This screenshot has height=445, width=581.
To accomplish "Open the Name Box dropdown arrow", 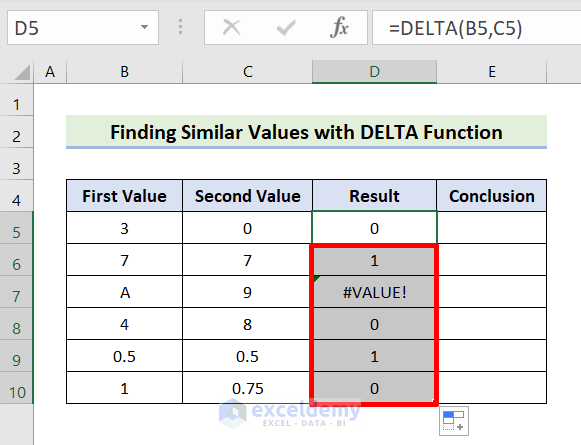I will tap(145, 27).
